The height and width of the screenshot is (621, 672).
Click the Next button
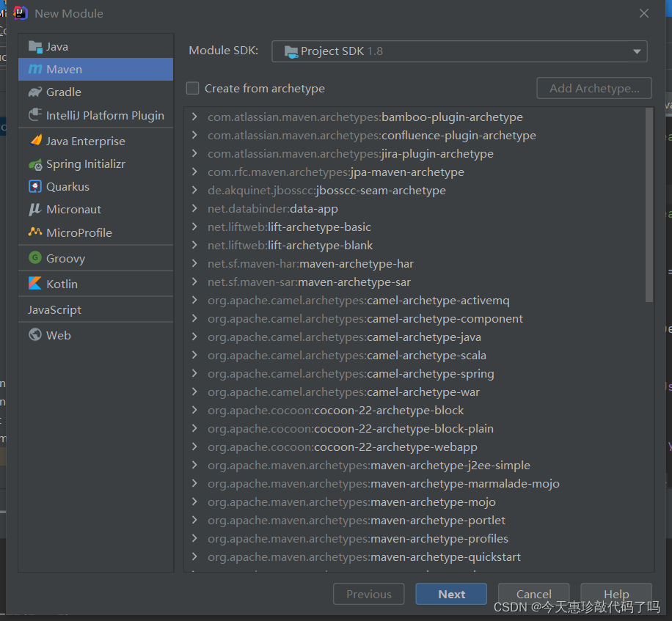(451, 594)
